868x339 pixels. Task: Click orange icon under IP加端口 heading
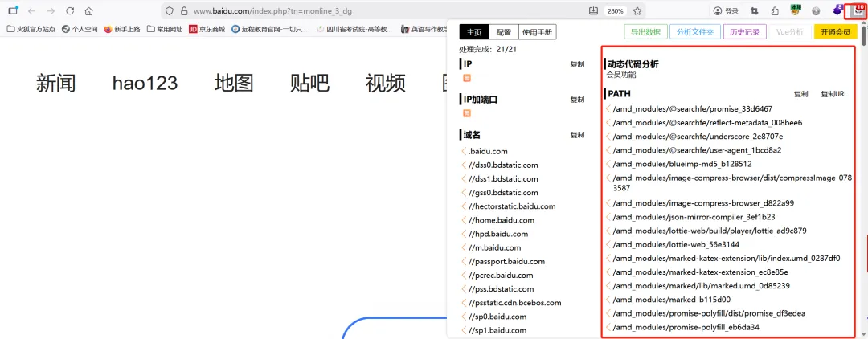[467, 113]
